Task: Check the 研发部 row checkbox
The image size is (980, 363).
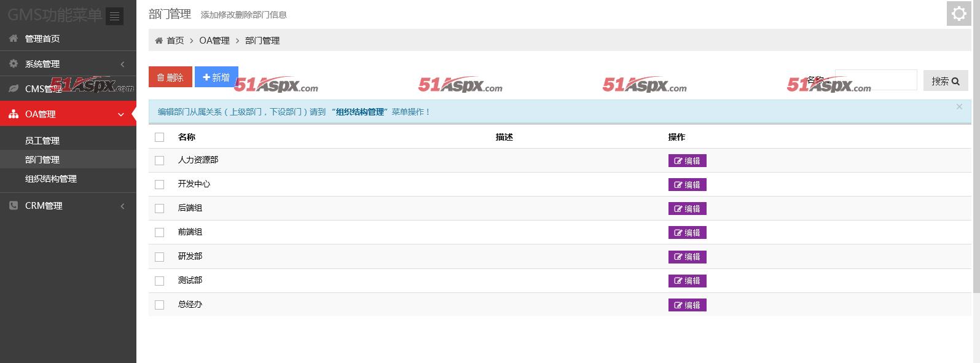Action: (160, 257)
